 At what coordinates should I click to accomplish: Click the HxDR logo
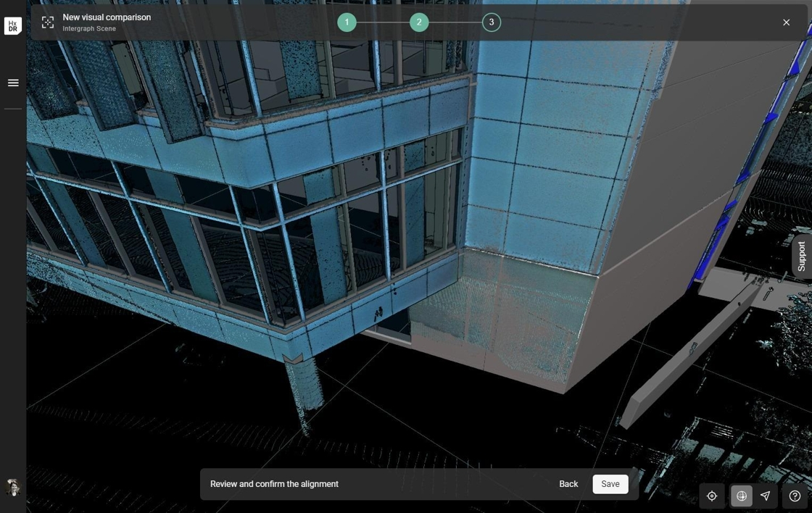[13, 27]
